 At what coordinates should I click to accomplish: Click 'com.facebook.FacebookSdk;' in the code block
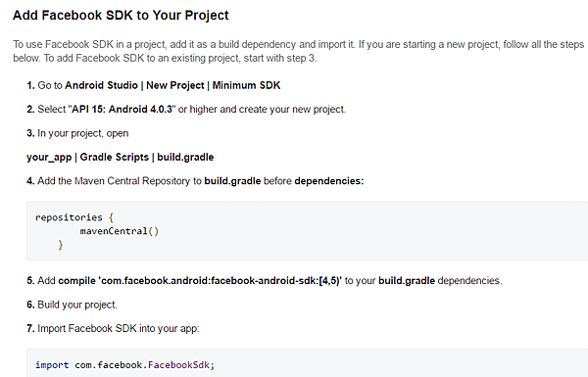tap(144, 365)
